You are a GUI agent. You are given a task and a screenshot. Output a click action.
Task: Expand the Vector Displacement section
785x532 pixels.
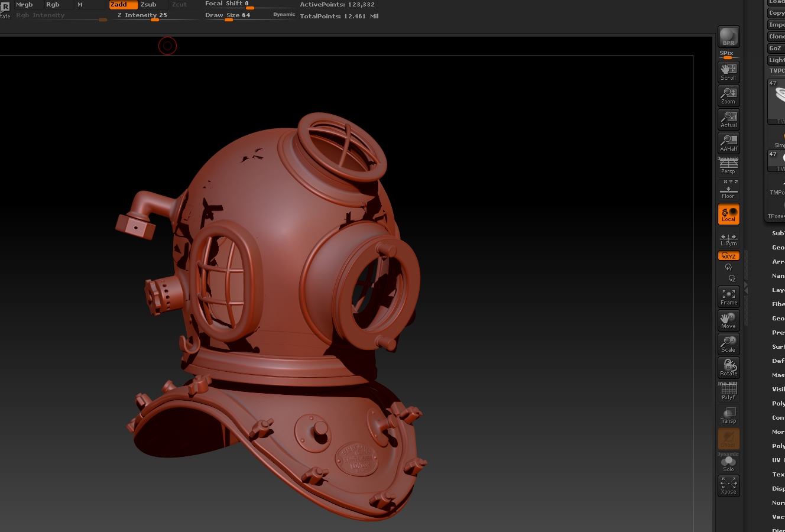[778, 517]
